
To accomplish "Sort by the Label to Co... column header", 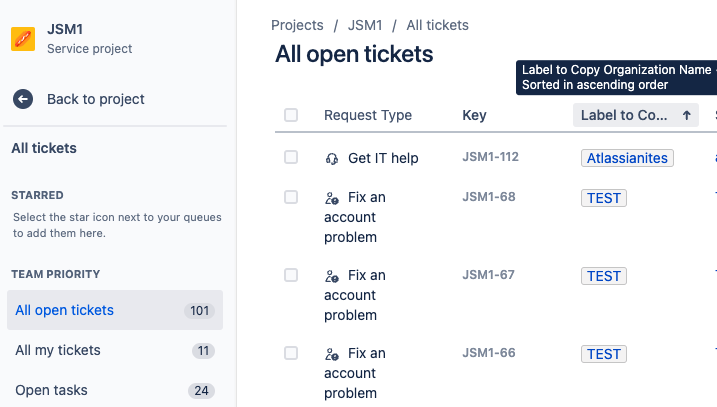I will tap(624, 115).
